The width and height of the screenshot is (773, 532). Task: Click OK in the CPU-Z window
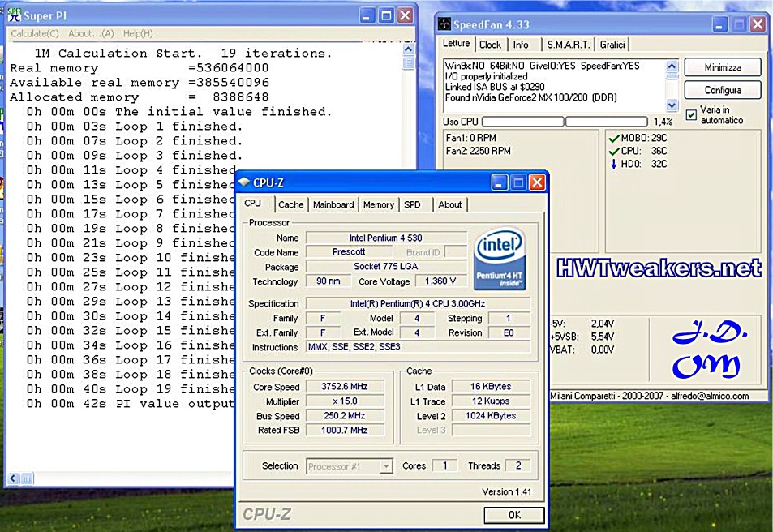point(514,515)
